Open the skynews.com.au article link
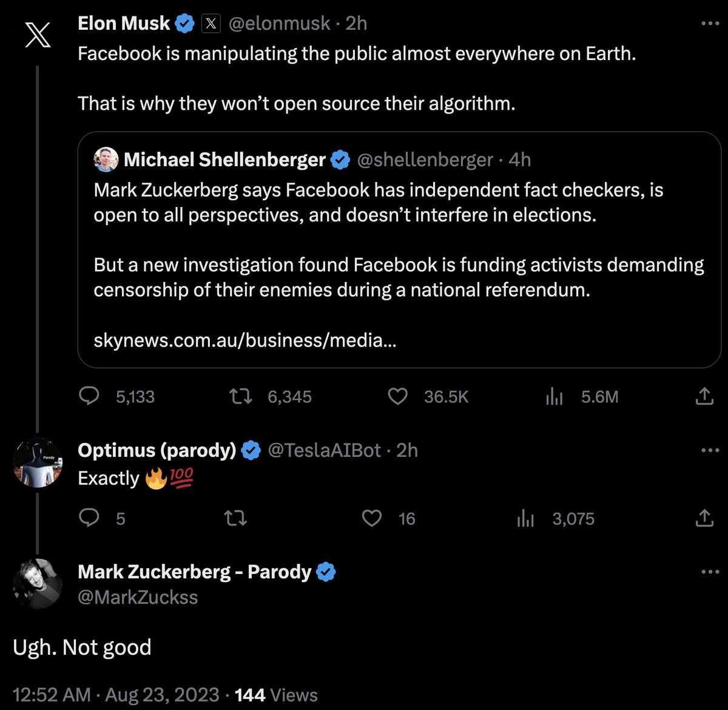728x710 pixels. point(245,340)
